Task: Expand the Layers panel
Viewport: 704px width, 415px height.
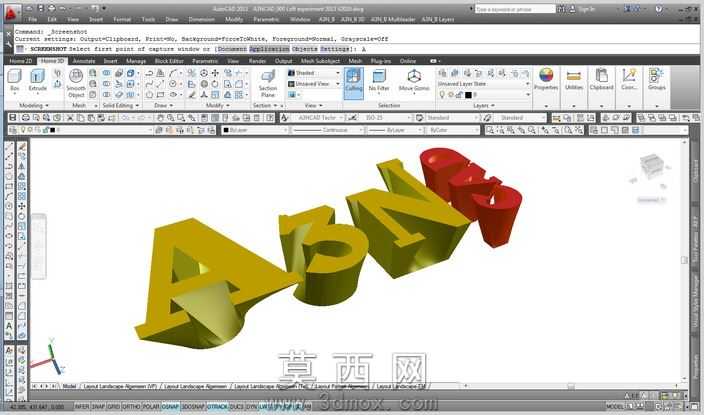Action: (x=484, y=106)
